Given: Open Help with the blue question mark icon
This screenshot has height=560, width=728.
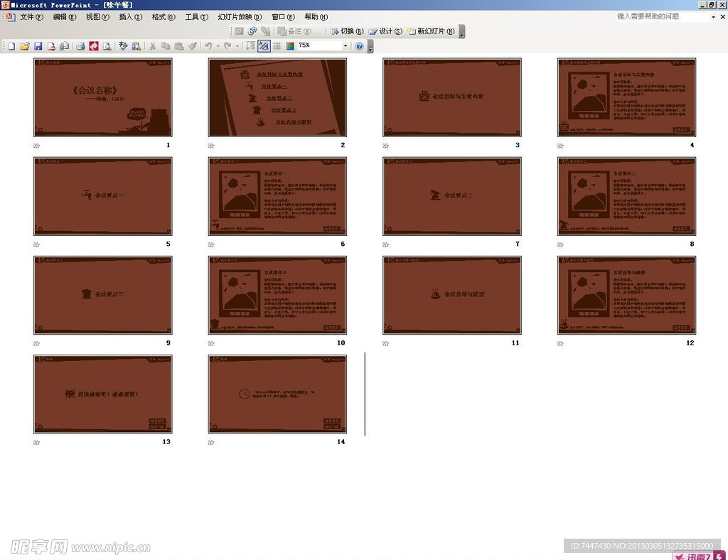Looking at the screenshot, I should (x=359, y=46).
